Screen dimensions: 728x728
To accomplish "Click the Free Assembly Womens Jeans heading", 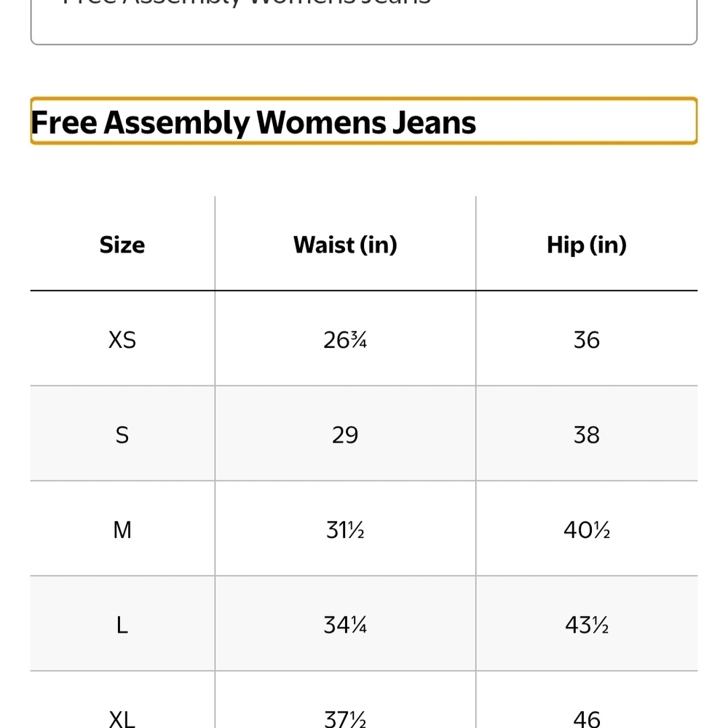I will [253, 122].
